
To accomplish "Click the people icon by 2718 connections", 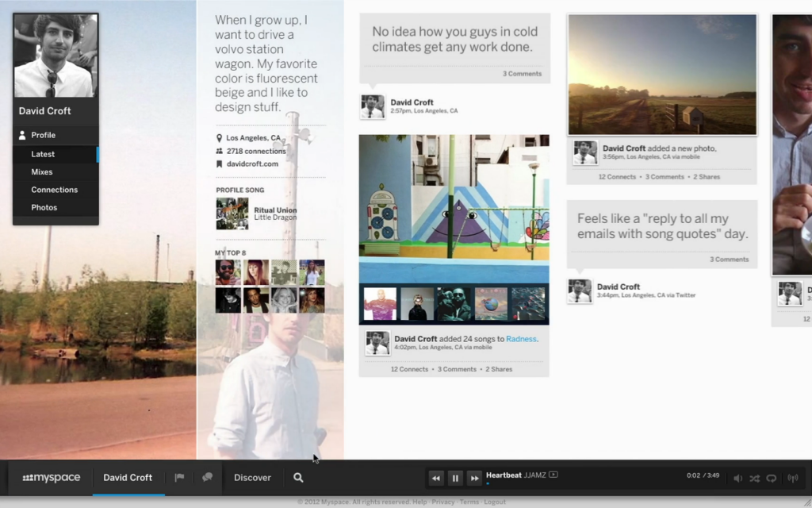I will pyautogui.click(x=219, y=151).
